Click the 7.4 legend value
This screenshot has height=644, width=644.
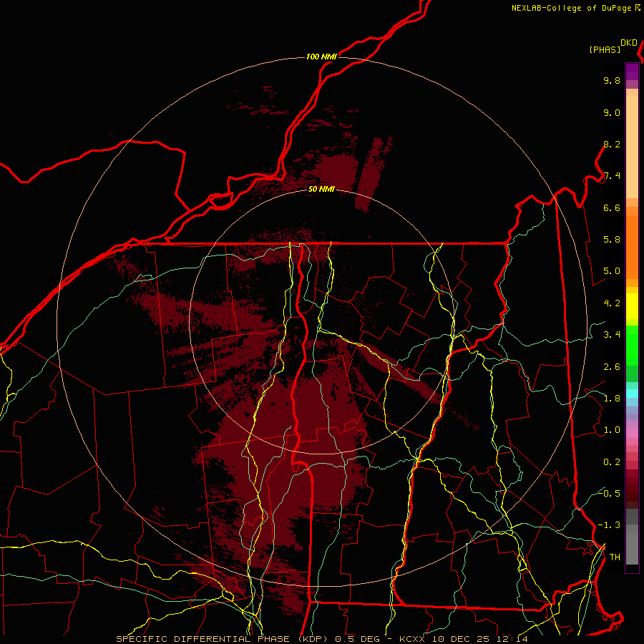[x=612, y=176]
